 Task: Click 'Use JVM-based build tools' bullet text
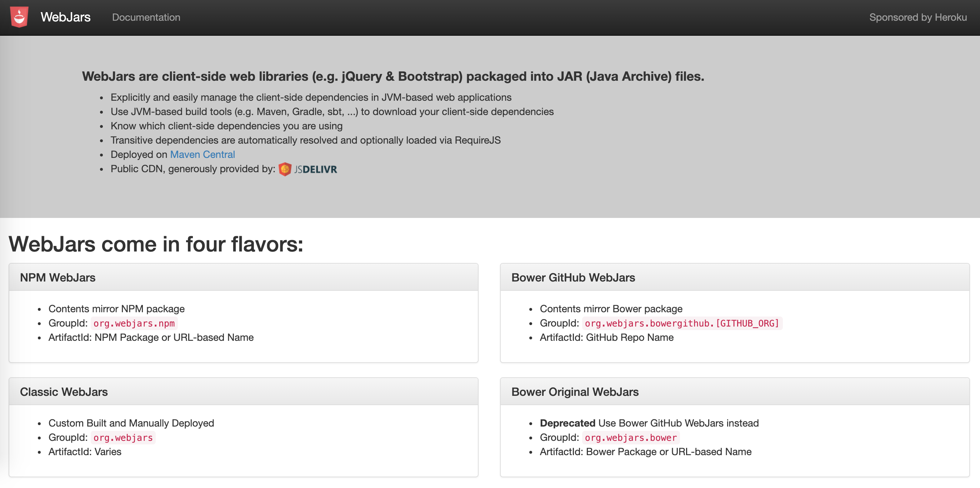point(332,111)
